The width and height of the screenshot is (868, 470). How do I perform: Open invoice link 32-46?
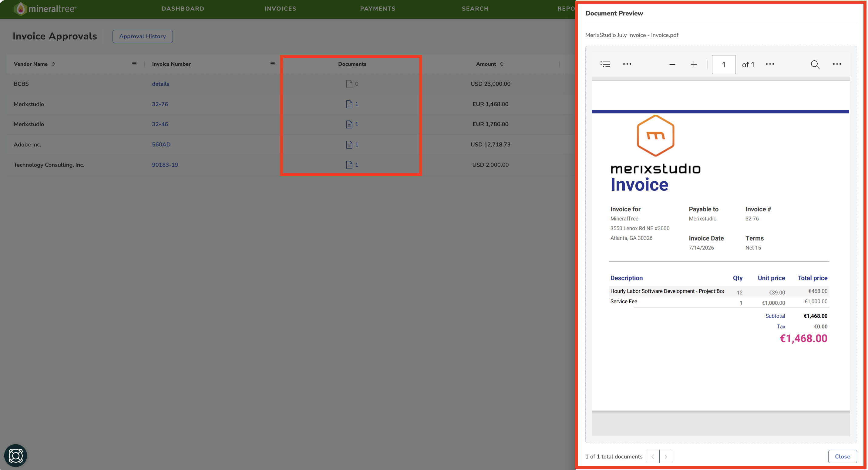click(160, 124)
